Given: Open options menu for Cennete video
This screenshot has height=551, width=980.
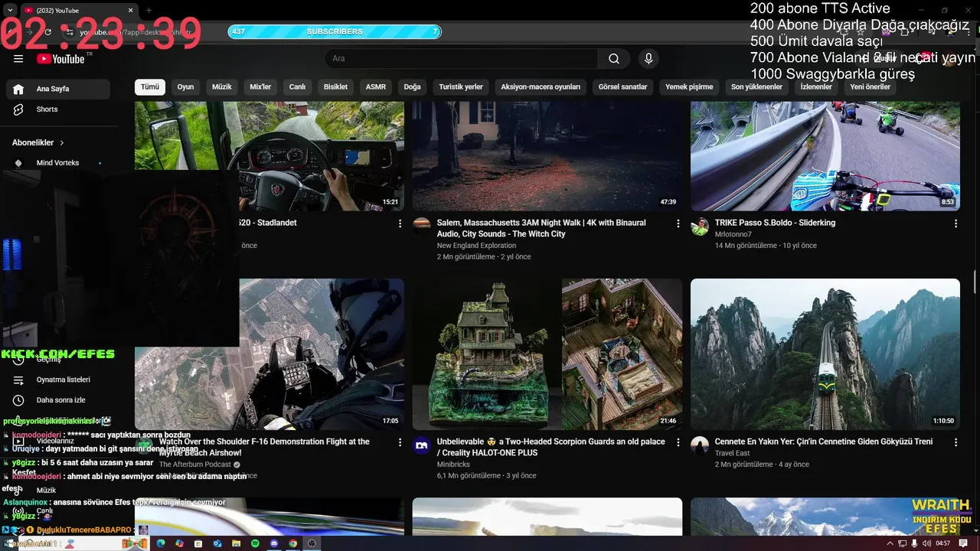Looking at the screenshot, I should coord(955,442).
